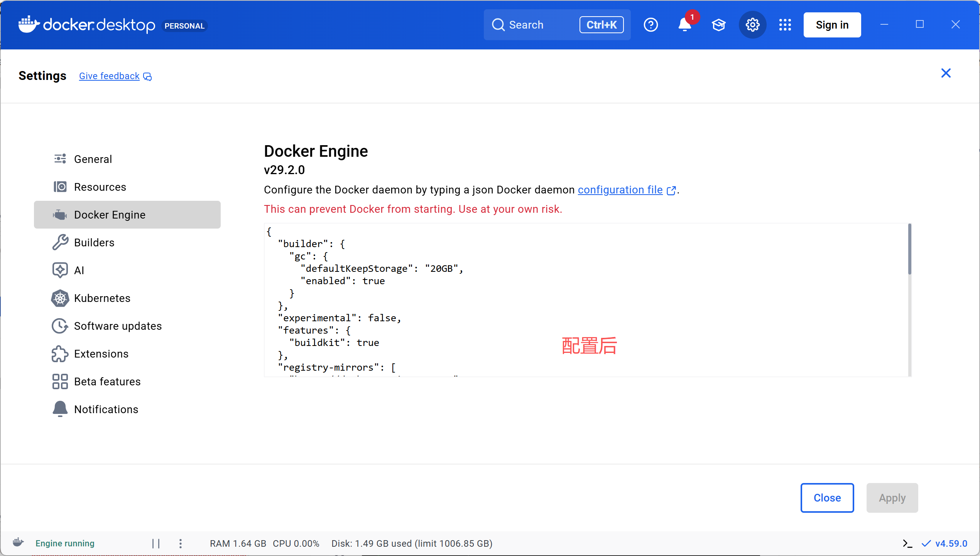The width and height of the screenshot is (980, 556).
Task: Click the Sign in button
Action: point(832,25)
